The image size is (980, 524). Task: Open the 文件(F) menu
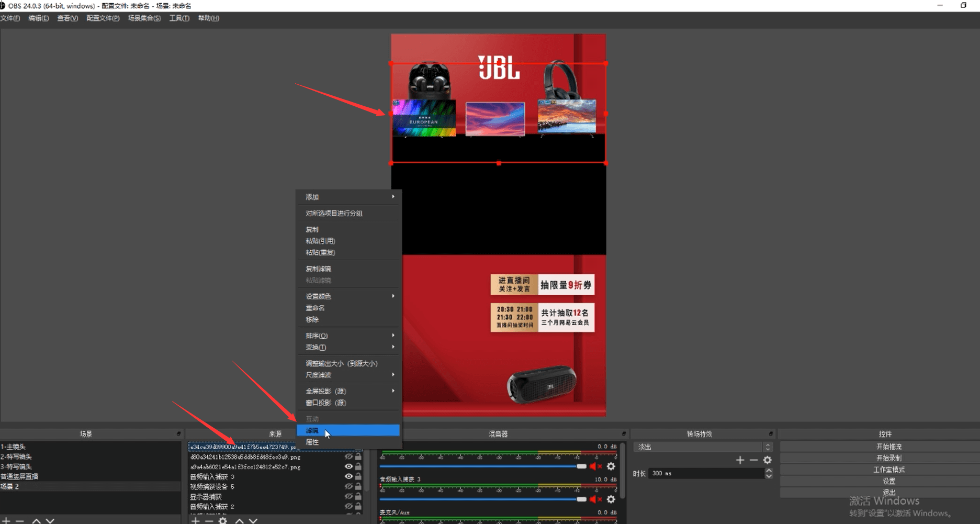(x=10, y=18)
